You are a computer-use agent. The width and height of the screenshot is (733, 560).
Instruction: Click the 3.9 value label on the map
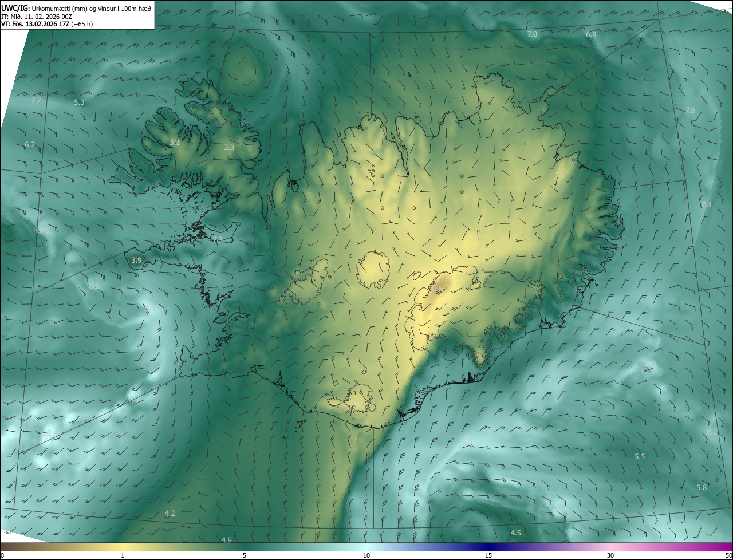[136, 261]
